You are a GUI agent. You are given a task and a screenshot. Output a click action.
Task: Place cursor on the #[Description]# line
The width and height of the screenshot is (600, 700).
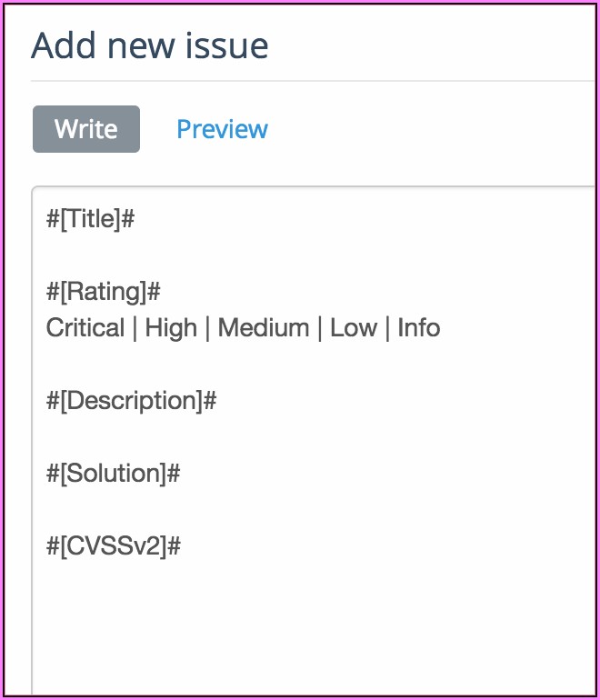click(131, 401)
